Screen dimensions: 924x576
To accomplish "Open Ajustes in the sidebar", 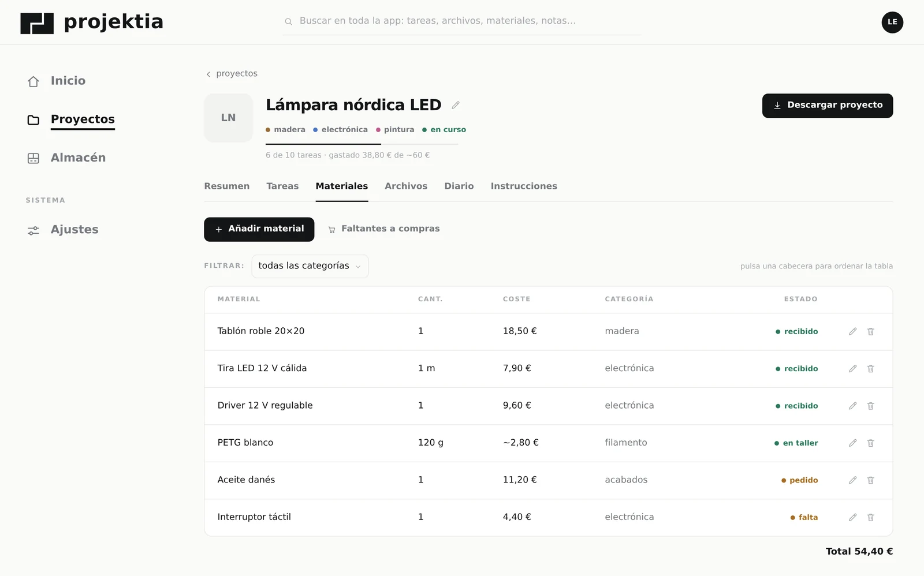I will [x=63, y=230].
